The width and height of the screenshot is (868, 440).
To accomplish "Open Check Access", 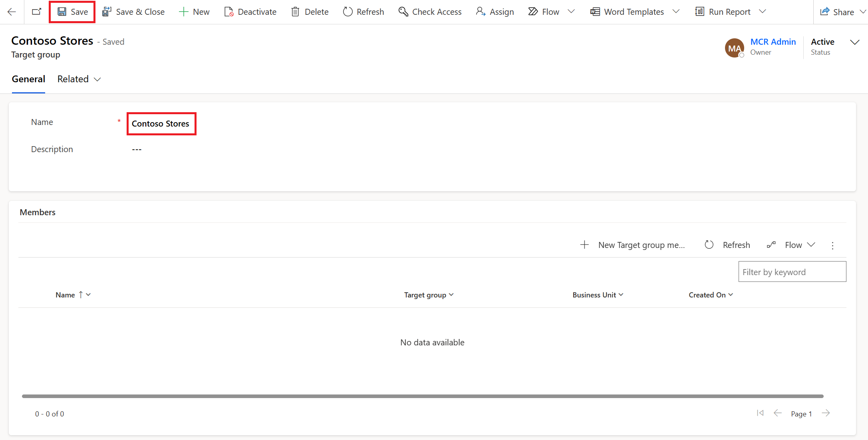I will coord(430,12).
